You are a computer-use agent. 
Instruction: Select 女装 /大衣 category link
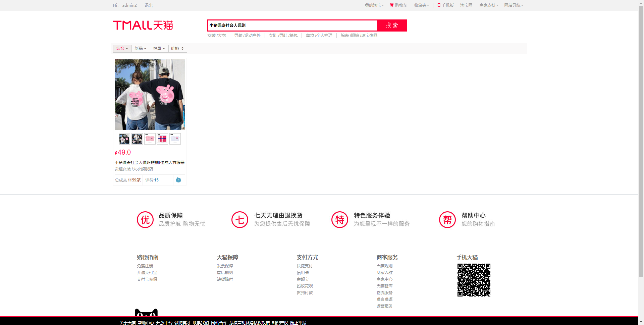[x=217, y=36]
